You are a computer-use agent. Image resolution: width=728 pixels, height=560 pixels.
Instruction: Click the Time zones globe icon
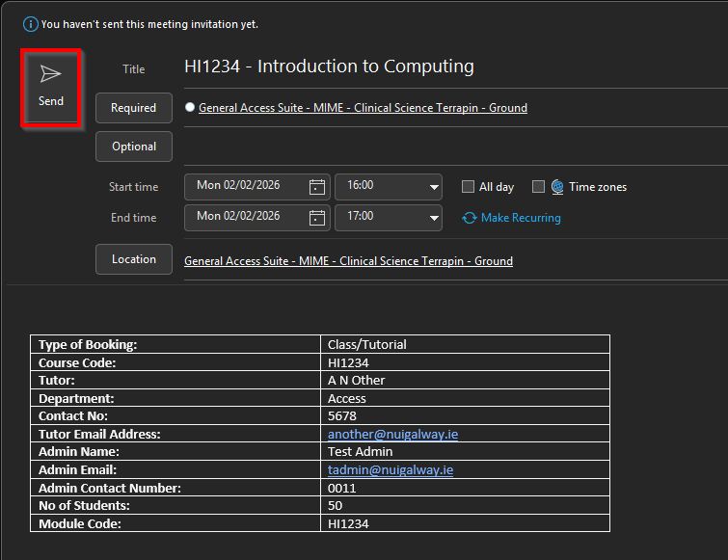[x=557, y=187]
